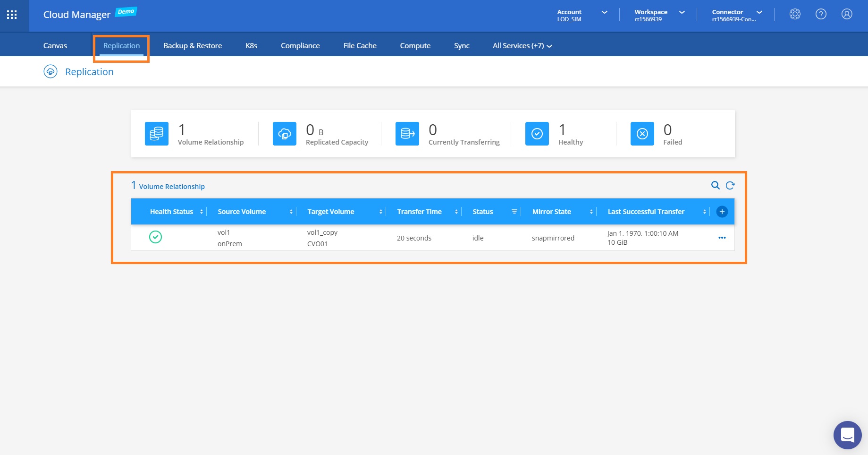Screen dimensions: 868x455
Task: Refresh the volume relationship list
Action: coord(730,185)
